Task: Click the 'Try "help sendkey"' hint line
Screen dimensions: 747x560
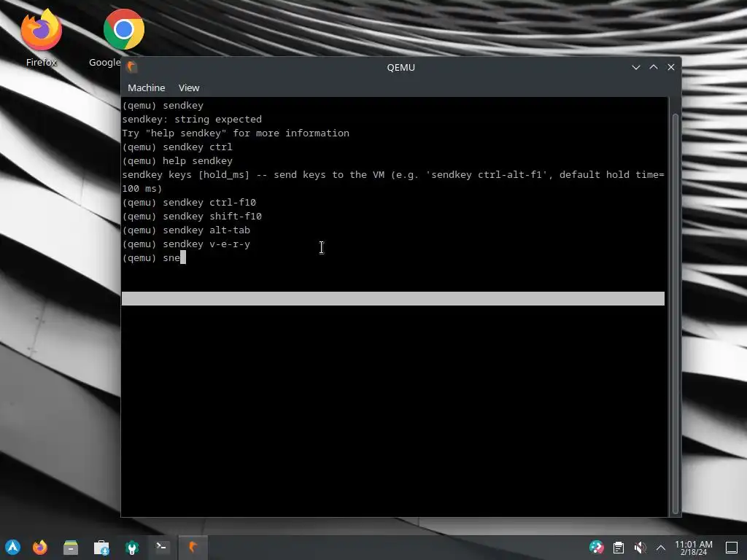Action: point(236,133)
